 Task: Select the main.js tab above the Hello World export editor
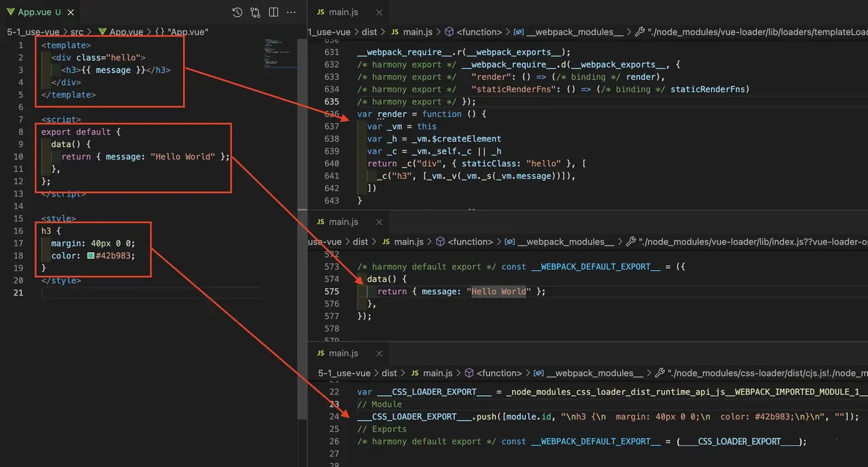343,222
